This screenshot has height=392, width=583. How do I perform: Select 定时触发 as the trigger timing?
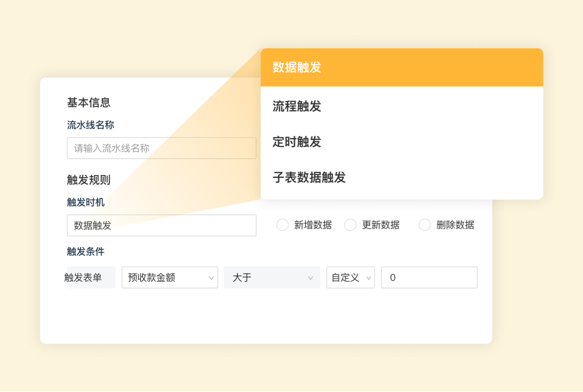pos(297,142)
